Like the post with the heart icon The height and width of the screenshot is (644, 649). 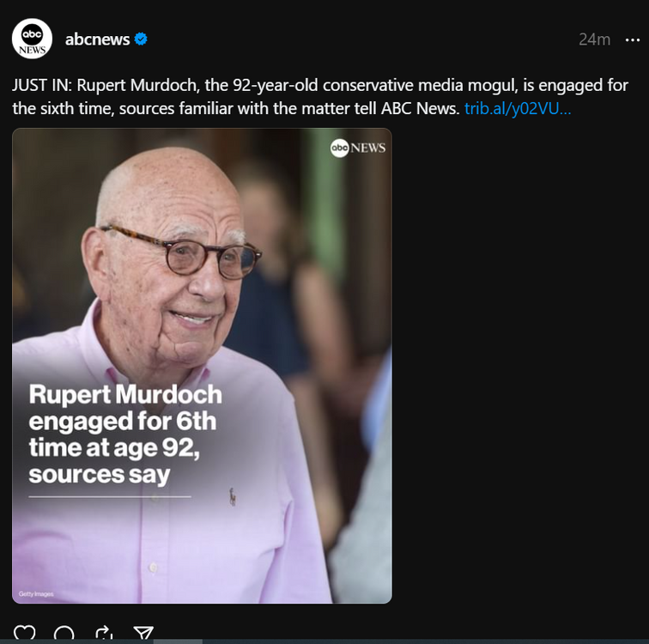click(x=24, y=635)
